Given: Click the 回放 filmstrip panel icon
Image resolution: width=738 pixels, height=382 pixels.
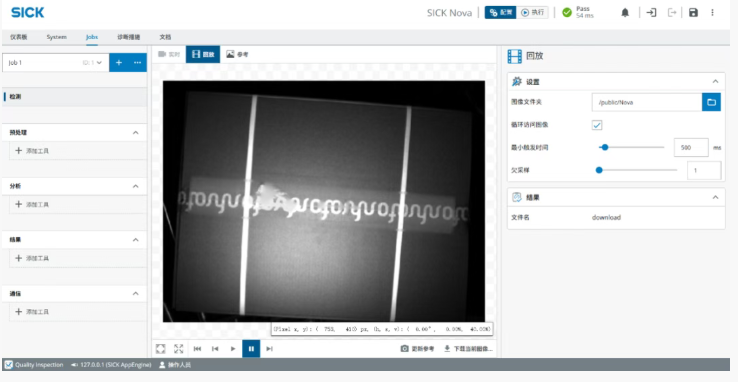Looking at the screenshot, I should point(514,56).
